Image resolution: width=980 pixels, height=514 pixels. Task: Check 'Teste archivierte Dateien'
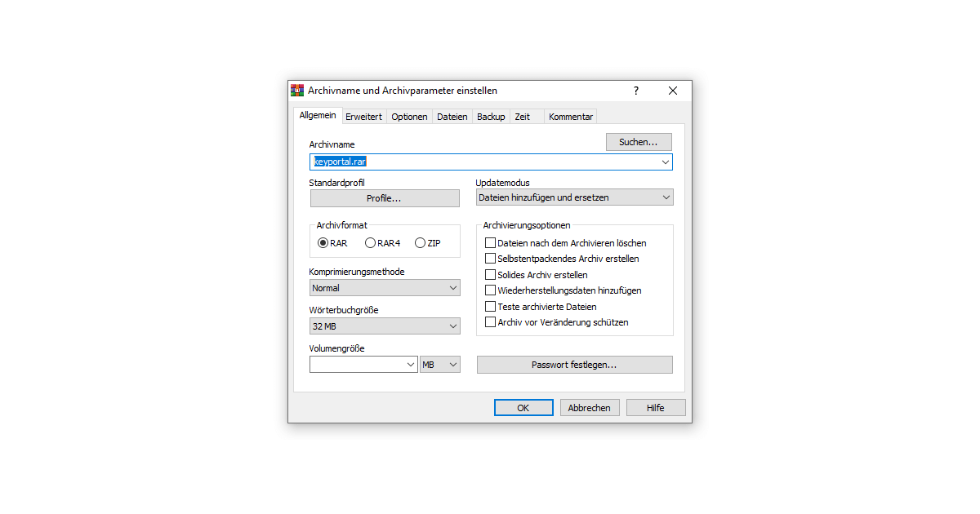point(490,306)
